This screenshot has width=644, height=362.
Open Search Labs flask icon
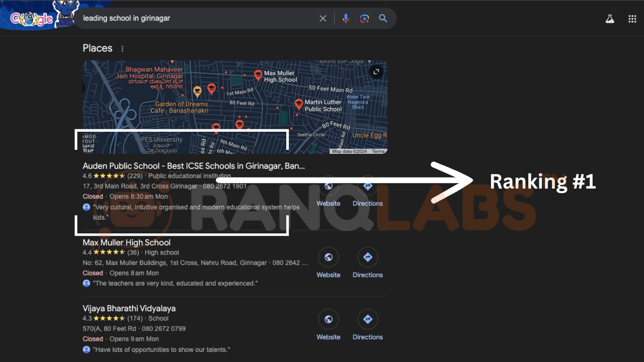click(x=610, y=19)
